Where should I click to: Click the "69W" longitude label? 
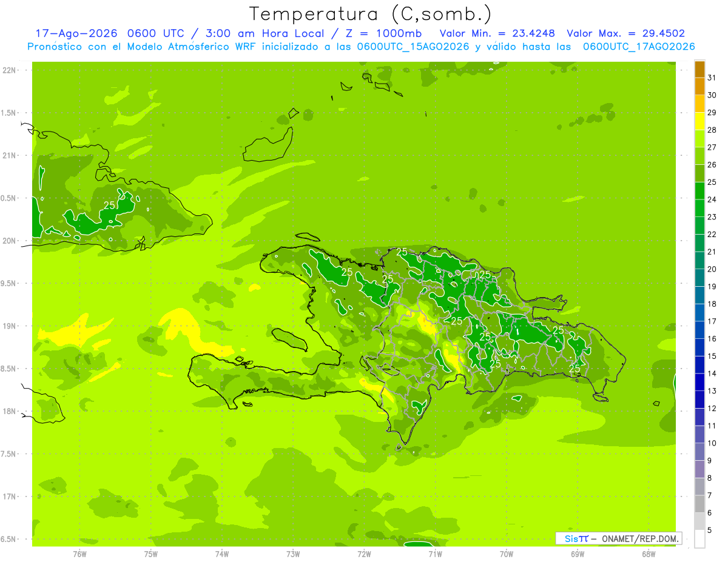pyautogui.click(x=578, y=554)
